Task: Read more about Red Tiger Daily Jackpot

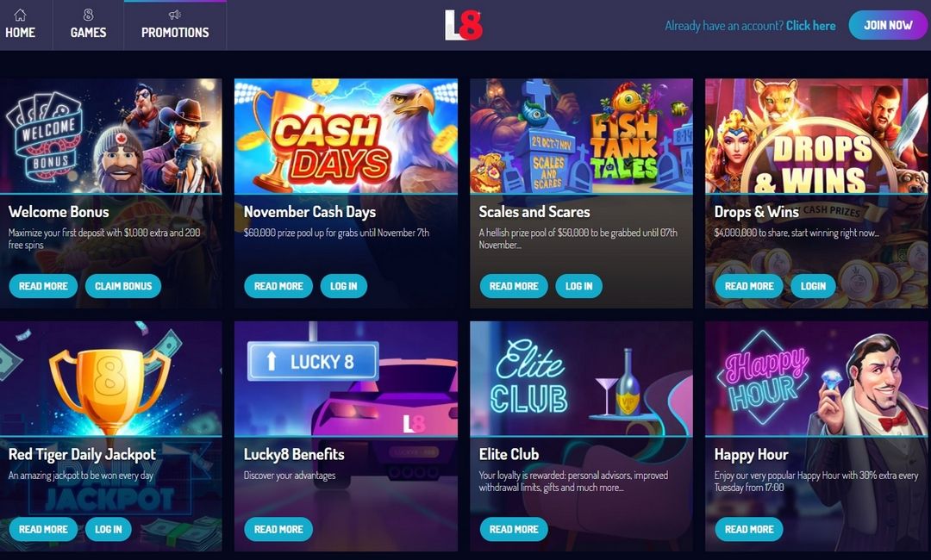Action: click(x=43, y=529)
